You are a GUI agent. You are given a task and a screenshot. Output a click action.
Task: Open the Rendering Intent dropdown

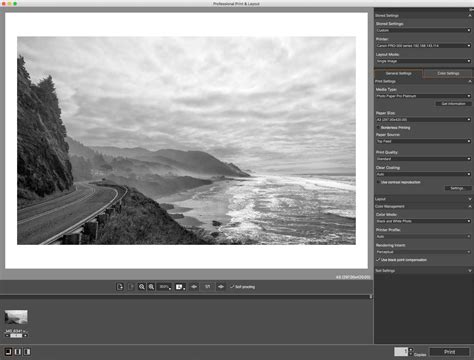[423, 252]
